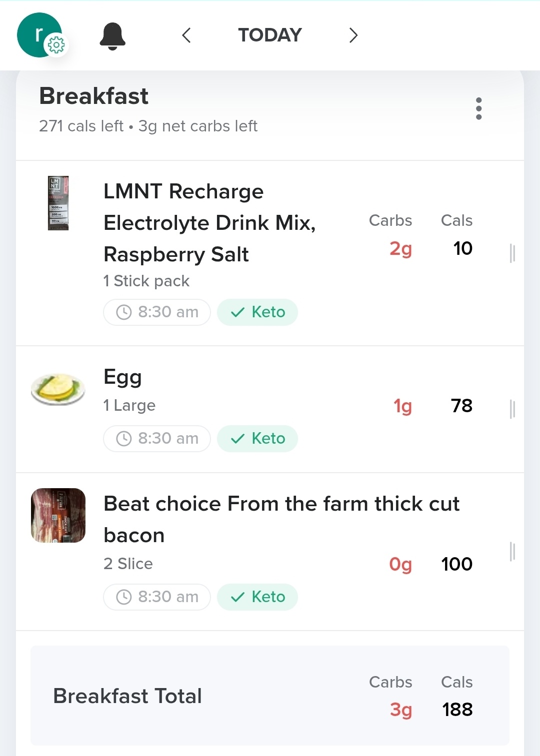Open the profile settings avatar
This screenshot has height=756, width=540.
tap(40, 35)
